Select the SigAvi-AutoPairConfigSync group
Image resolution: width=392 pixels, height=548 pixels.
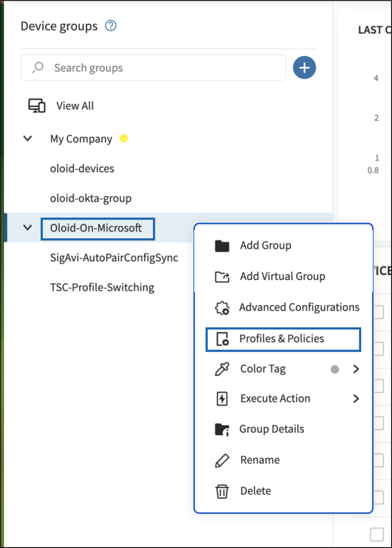(114, 258)
